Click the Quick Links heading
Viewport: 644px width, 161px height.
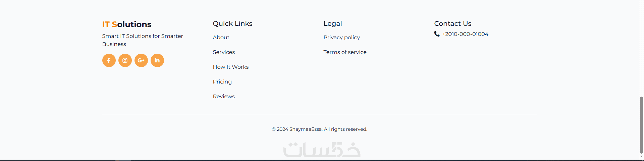pos(232,23)
